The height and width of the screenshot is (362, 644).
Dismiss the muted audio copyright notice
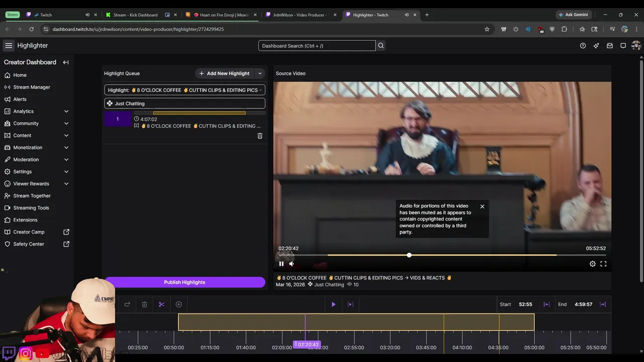point(482,206)
